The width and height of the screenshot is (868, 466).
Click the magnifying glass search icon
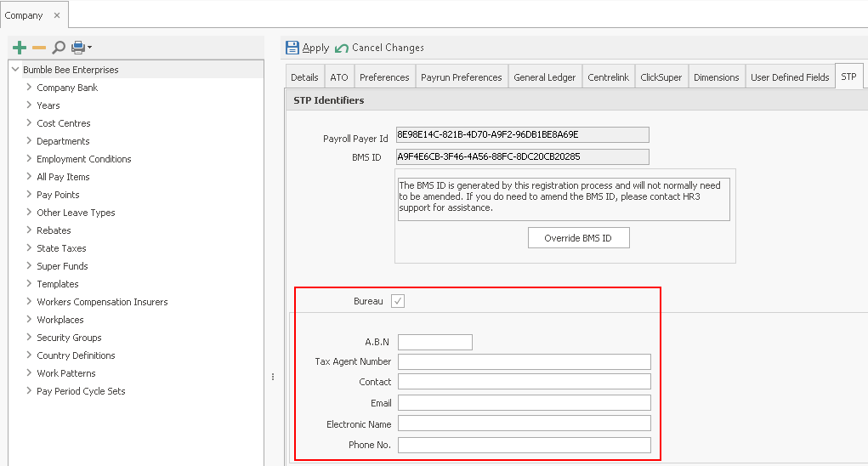click(x=59, y=48)
